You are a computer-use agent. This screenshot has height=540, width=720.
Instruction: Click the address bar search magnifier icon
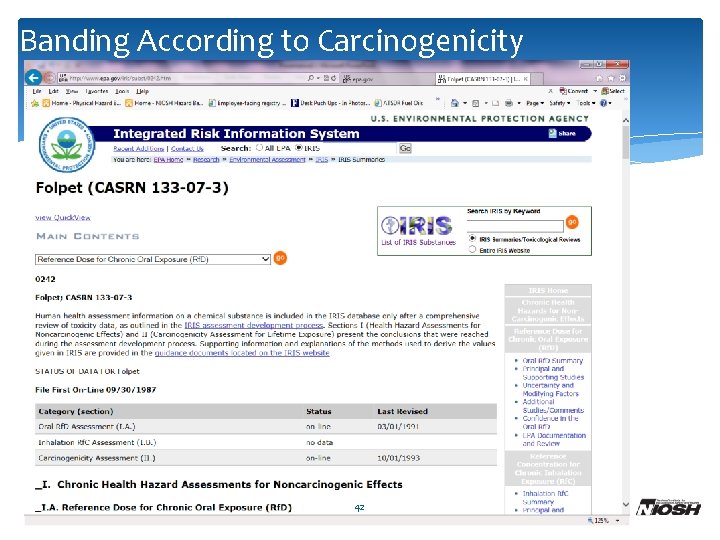(x=311, y=79)
